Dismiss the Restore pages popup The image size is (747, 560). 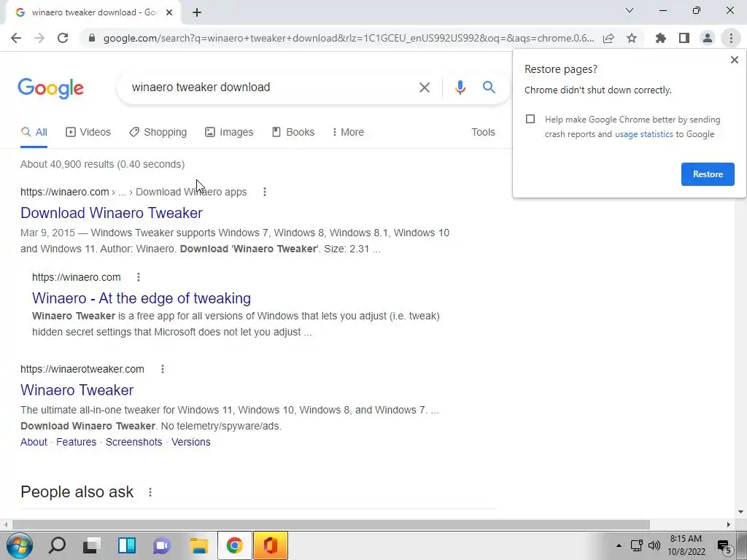[734, 60]
